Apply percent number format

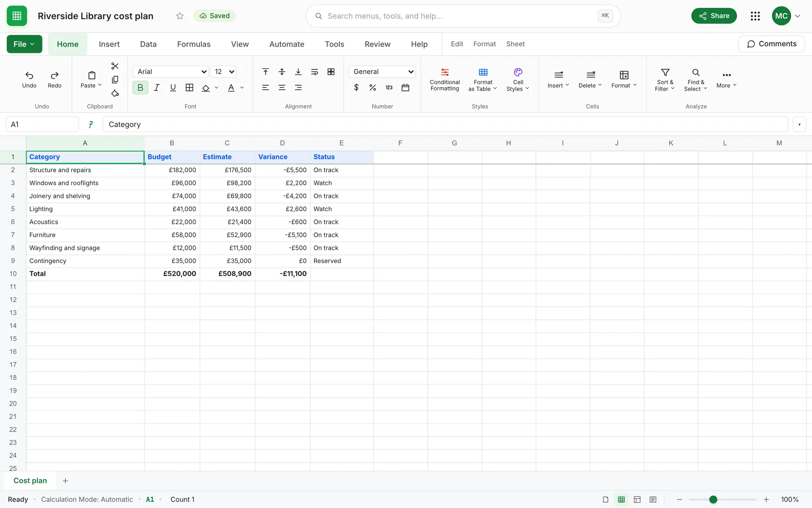tap(372, 88)
